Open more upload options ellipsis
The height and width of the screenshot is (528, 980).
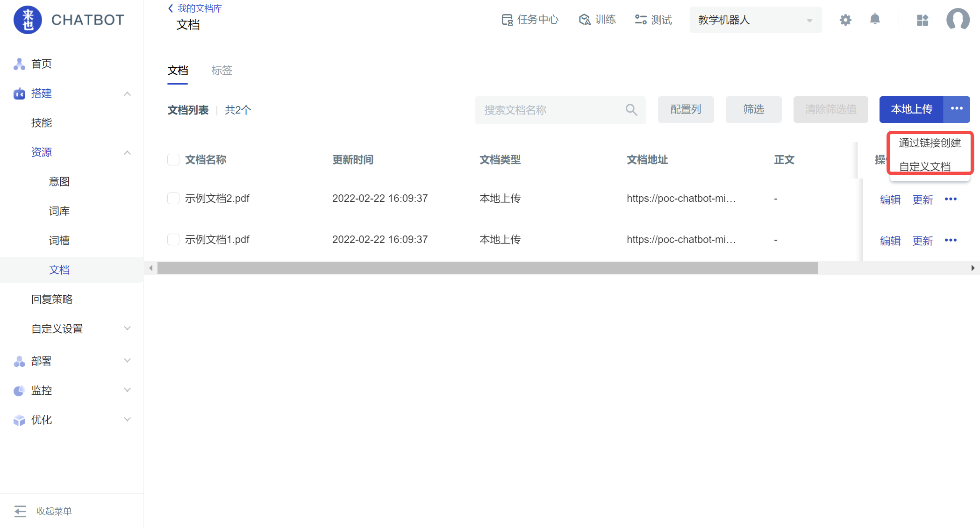click(957, 109)
